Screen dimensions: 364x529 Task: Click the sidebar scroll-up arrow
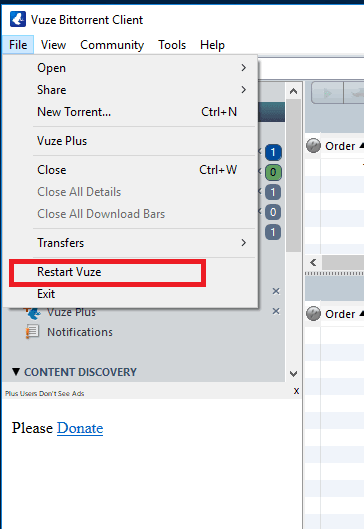293,91
